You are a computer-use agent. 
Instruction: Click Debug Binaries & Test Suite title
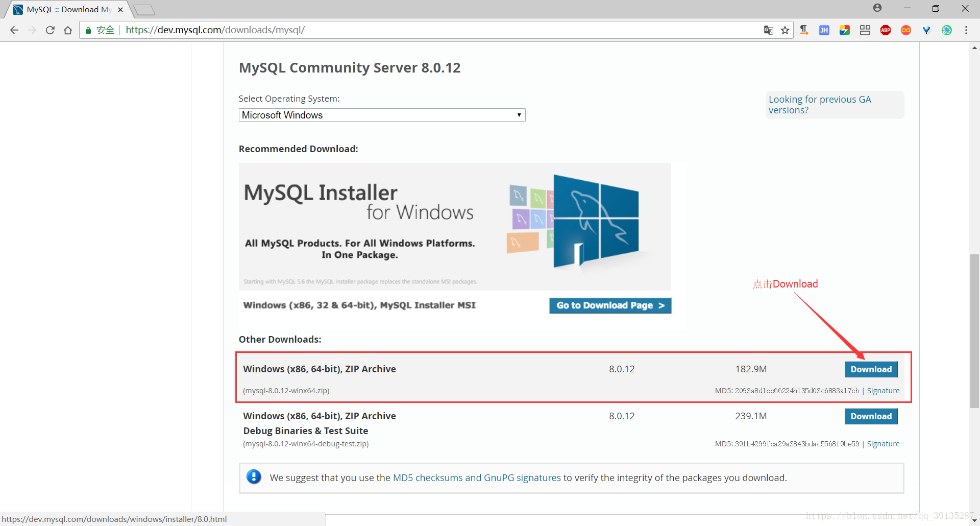coord(306,431)
